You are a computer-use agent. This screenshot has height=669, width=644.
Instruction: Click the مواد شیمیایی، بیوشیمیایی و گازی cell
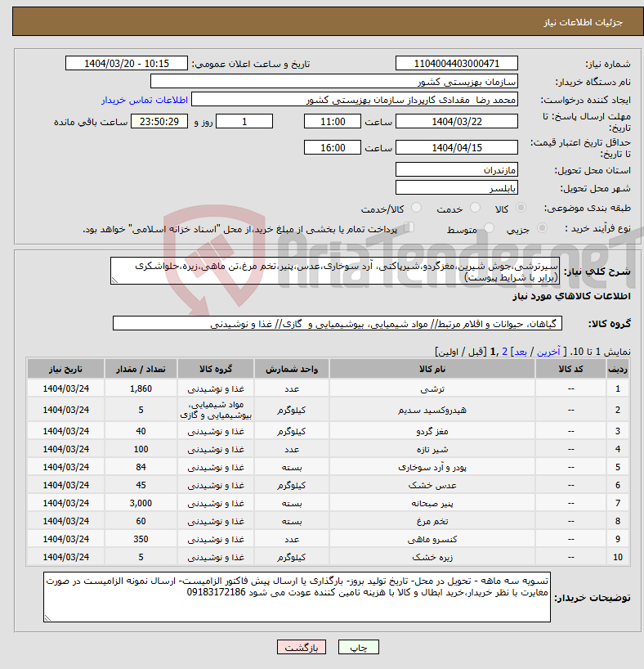[x=216, y=410]
